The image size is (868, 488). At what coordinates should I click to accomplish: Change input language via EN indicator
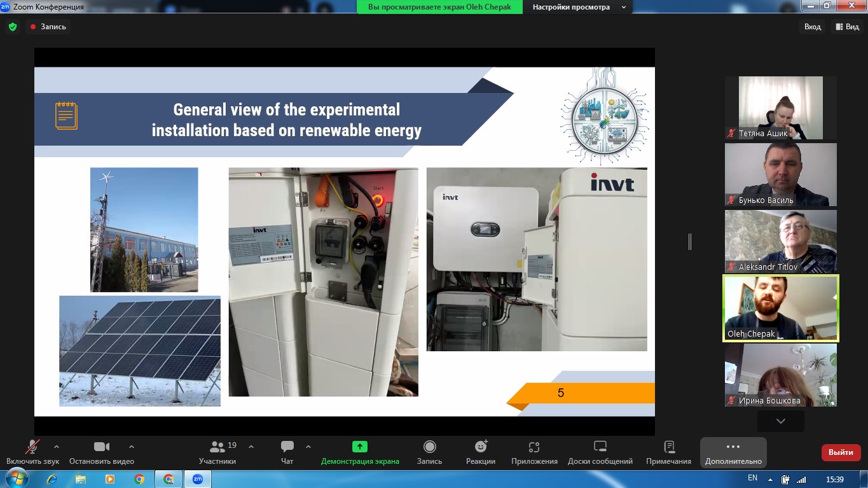coord(752,478)
